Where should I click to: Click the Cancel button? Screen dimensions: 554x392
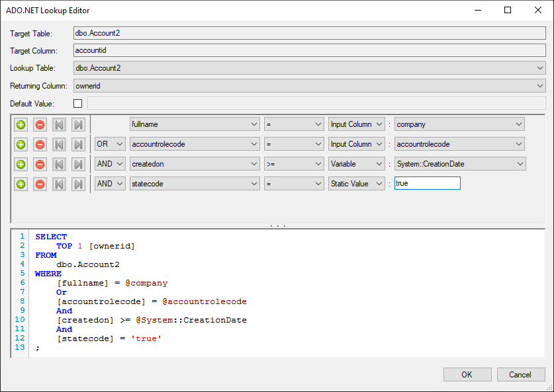(x=521, y=374)
